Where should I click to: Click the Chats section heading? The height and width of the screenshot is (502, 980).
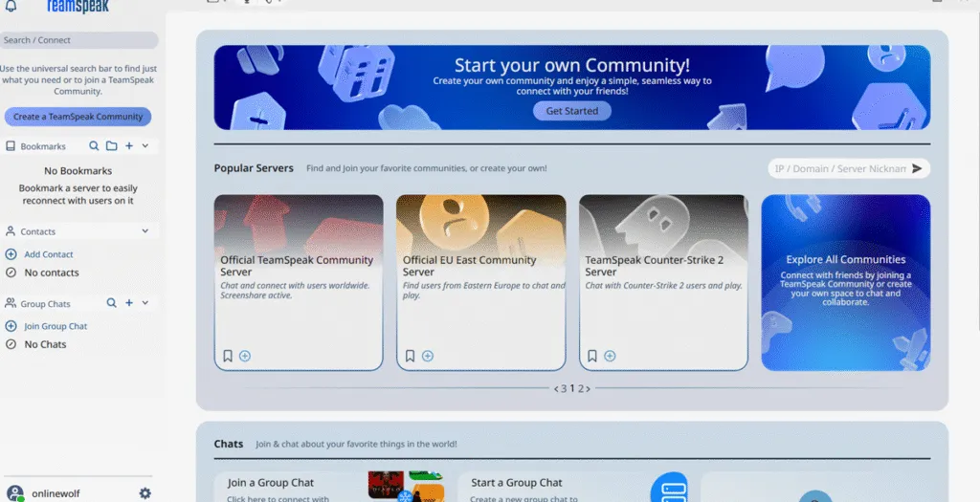click(229, 444)
